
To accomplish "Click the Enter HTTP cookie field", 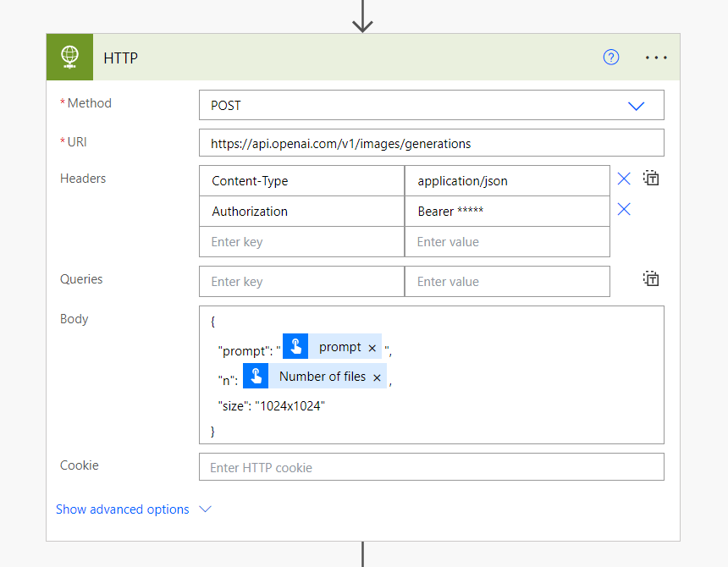I will click(x=431, y=467).
